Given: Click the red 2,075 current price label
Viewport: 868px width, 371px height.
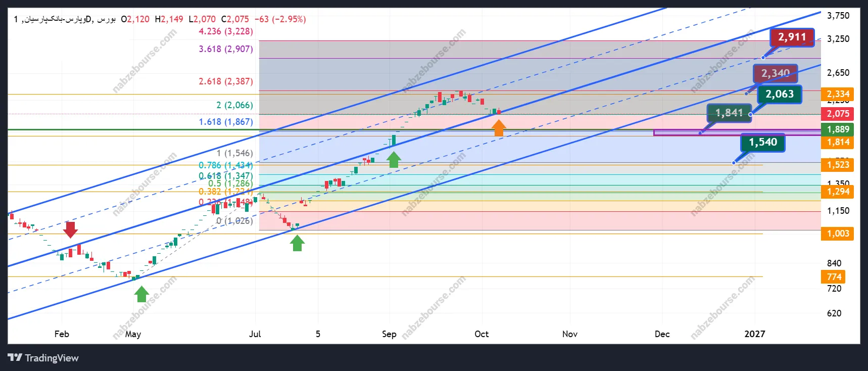Looking at the screenshot, I should [838, 114].
